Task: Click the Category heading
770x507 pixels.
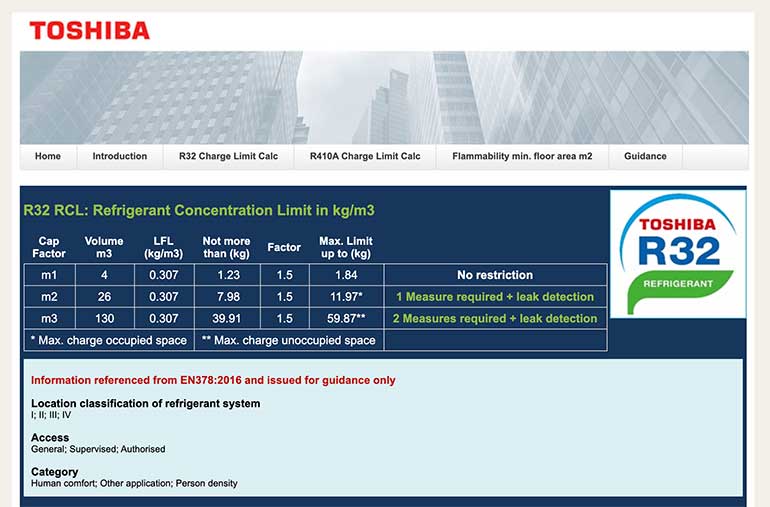Action: [x=55, y=472]
